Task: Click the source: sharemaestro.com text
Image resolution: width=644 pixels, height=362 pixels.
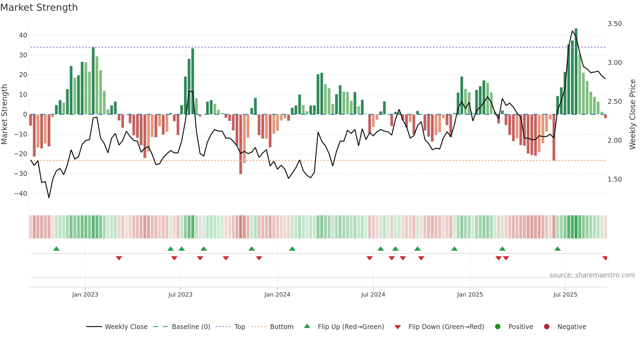Action: tap(592, 275)
